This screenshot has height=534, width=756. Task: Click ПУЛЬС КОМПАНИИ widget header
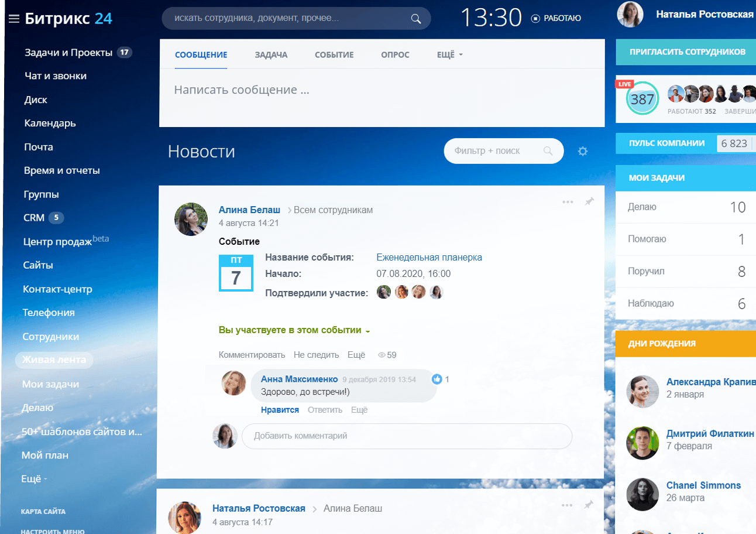pyautogui.click(x=666, y=143)
